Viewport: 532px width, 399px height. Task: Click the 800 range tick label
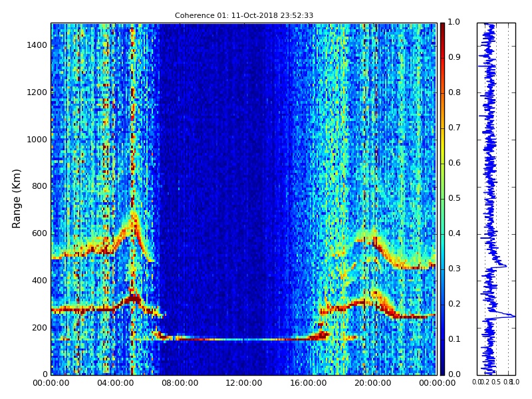39,186
